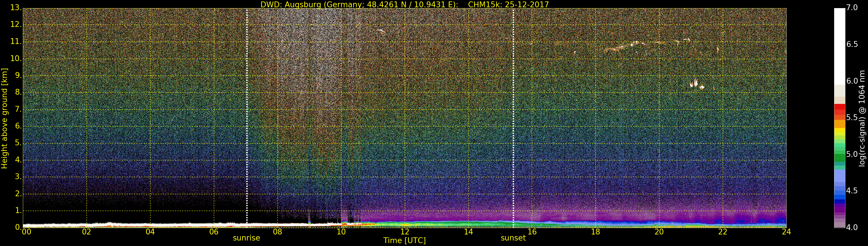Click the '10' time axis tick label
Image resolution: width=868 pixels, height=246 pixels.
click(341, 232)
